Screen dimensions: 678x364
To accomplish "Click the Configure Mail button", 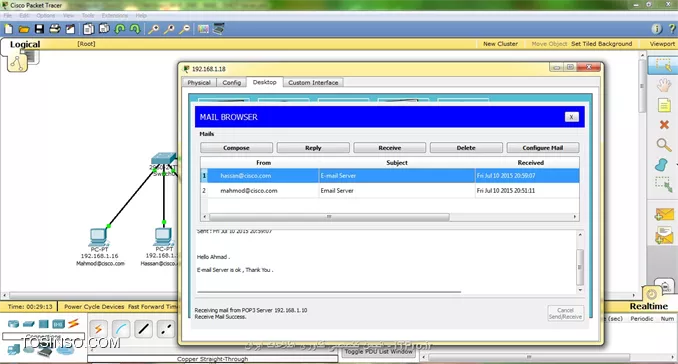I will click(543, 148).
